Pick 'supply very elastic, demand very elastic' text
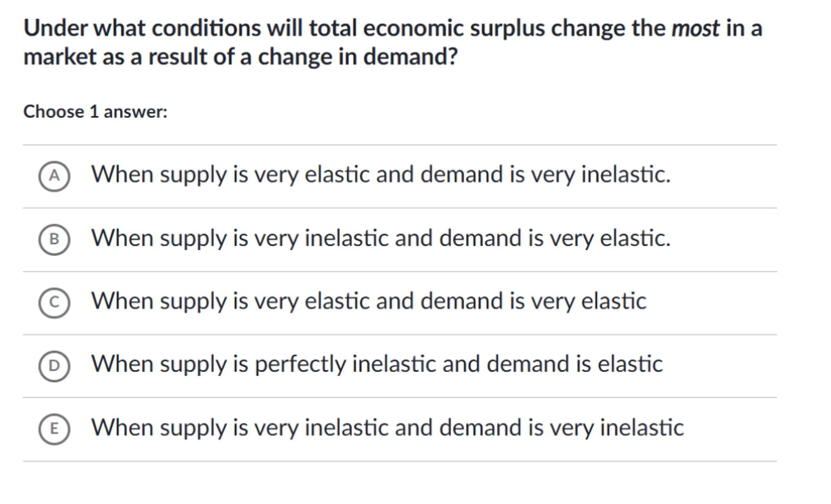Screen dimensions: 831x504 point(369,301)
